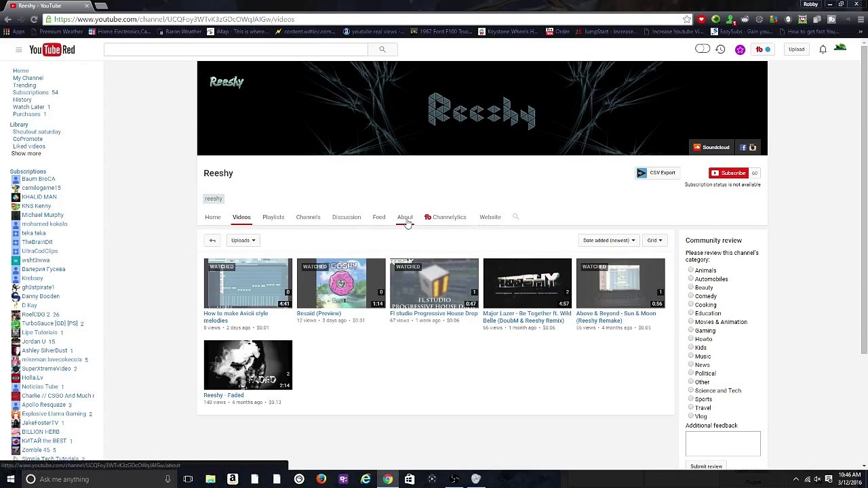The image size is (868, 488).
Task: Open the 'How to make Avicii style melodies' thumbnail
Action: coord(248,283)
